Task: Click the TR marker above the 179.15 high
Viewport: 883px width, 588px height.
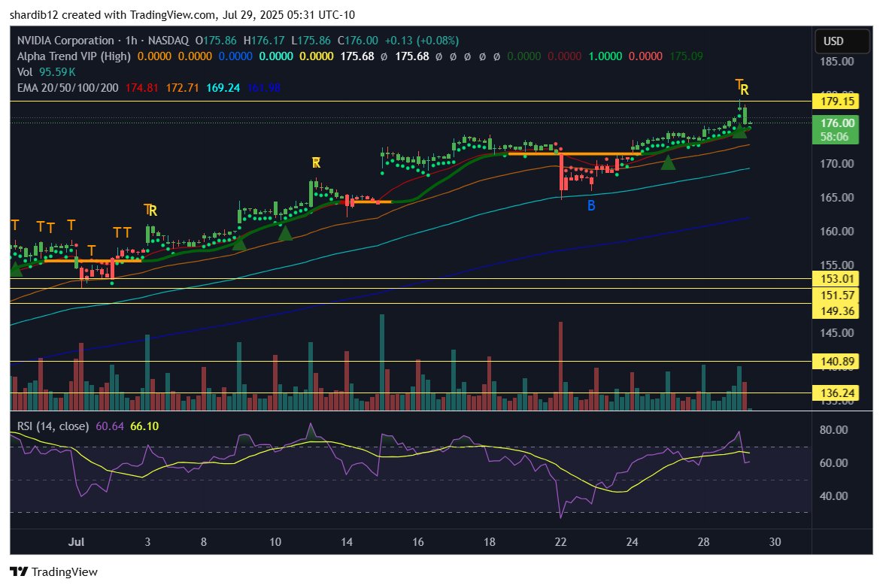Action: point(742,87)
